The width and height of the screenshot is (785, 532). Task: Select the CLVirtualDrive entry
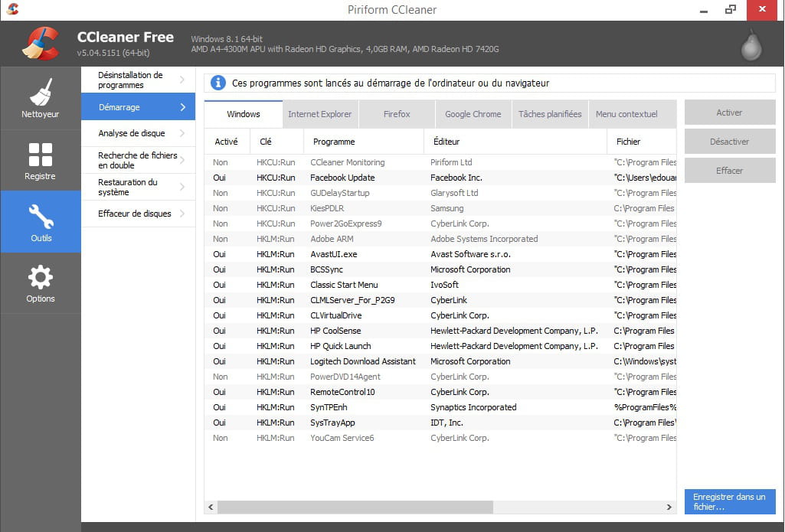pos(440,315)
